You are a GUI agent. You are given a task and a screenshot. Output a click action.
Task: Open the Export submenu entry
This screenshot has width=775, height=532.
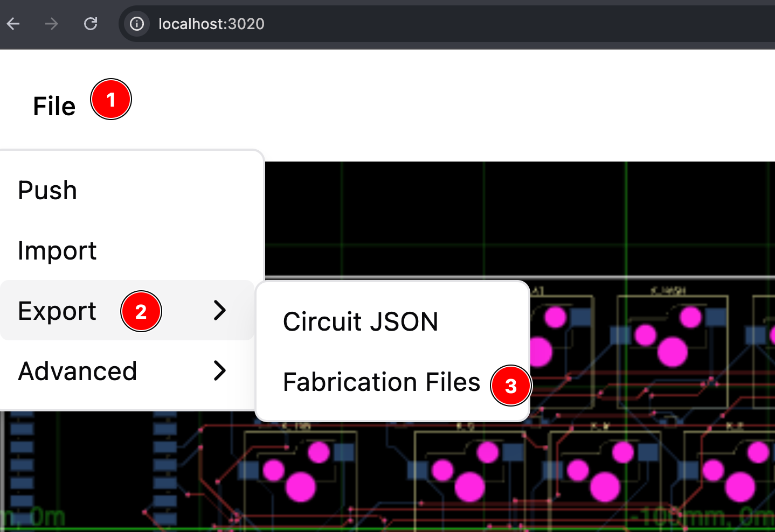[x=57, y=311]
